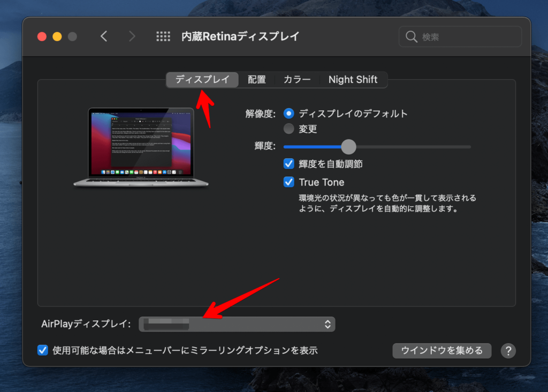This screenshot has height=392, width=548.
Task: Show all preferences grid icon
Action: point(163,36)
